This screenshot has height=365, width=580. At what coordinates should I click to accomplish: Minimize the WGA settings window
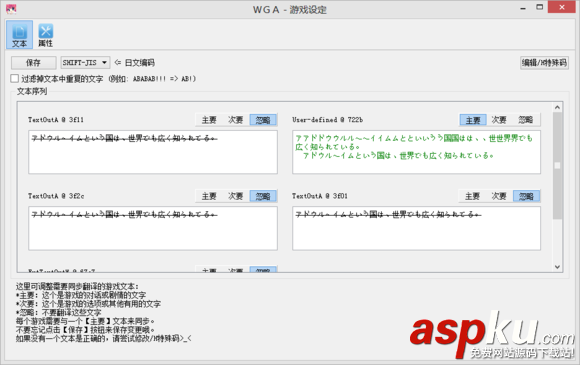click(x=523, y=8)
